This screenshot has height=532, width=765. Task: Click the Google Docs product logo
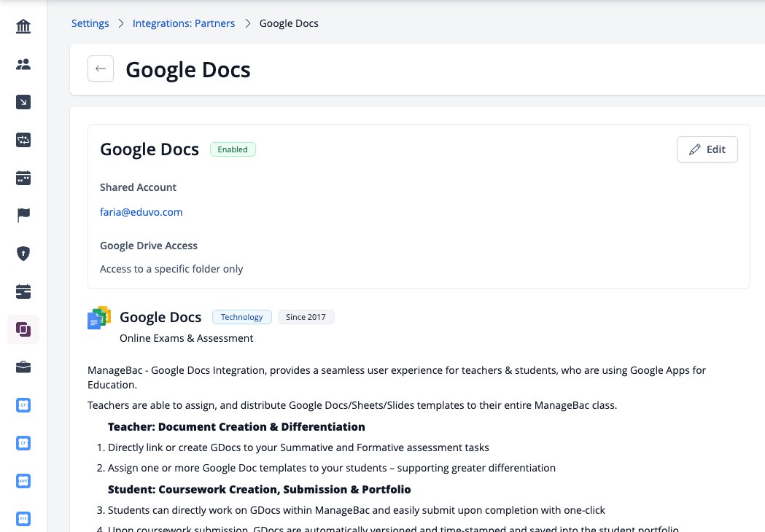[99, 318]
